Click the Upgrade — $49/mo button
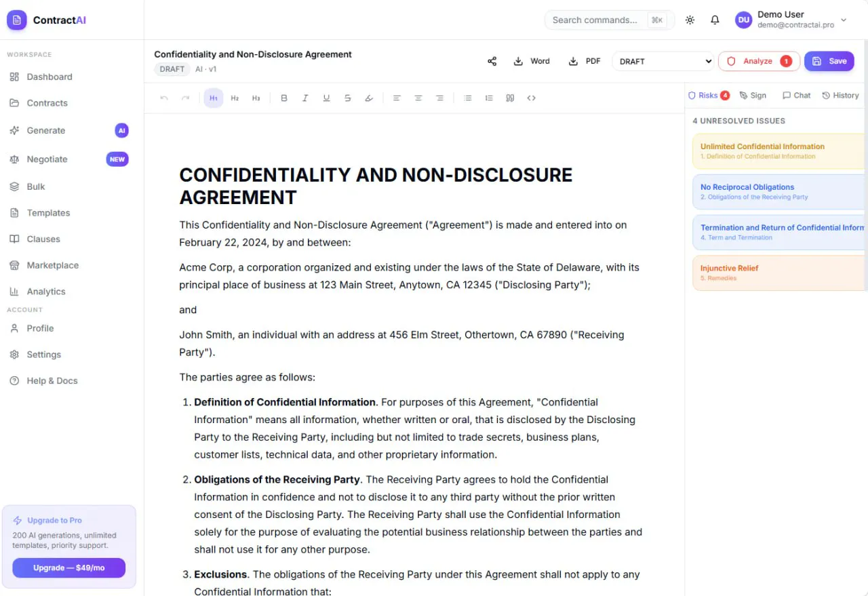The width and height of the screenshot is (868, 596). pyautogui.click(x=68, y=568)
